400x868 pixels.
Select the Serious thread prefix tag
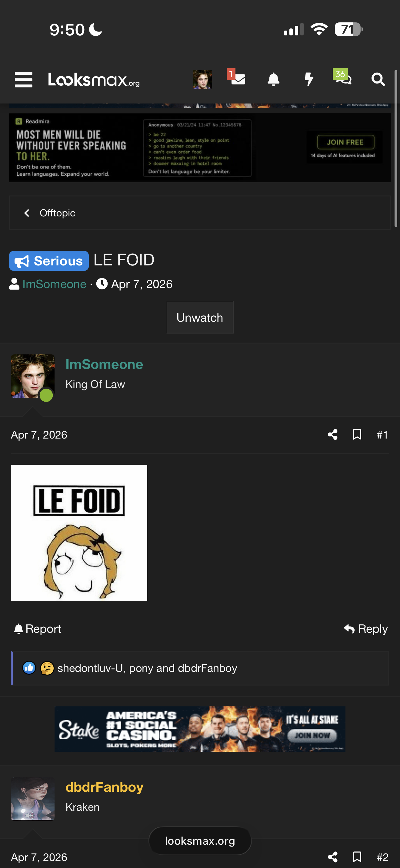[49, 261]
